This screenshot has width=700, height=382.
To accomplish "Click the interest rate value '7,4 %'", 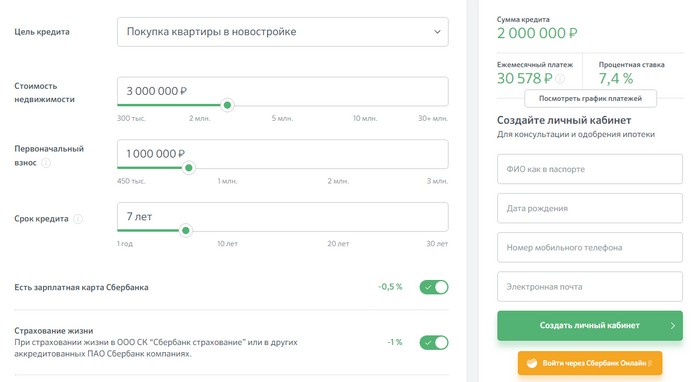I will click(616, 79).
